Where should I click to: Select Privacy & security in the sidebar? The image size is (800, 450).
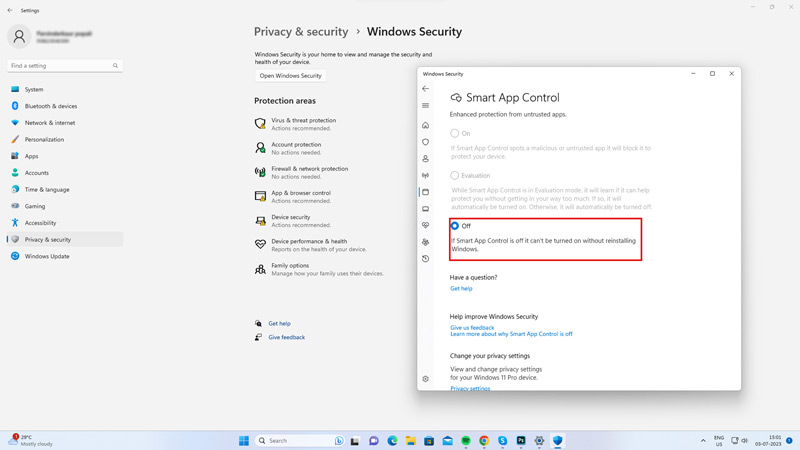pyautogui.click(x=65, y=239)
